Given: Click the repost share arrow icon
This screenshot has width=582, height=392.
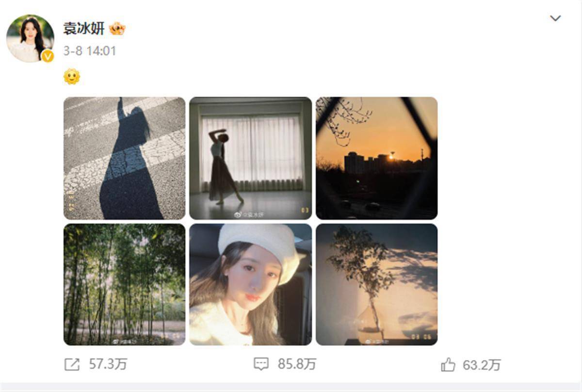Looking at the screenshot, I should (x=72, y=364).
